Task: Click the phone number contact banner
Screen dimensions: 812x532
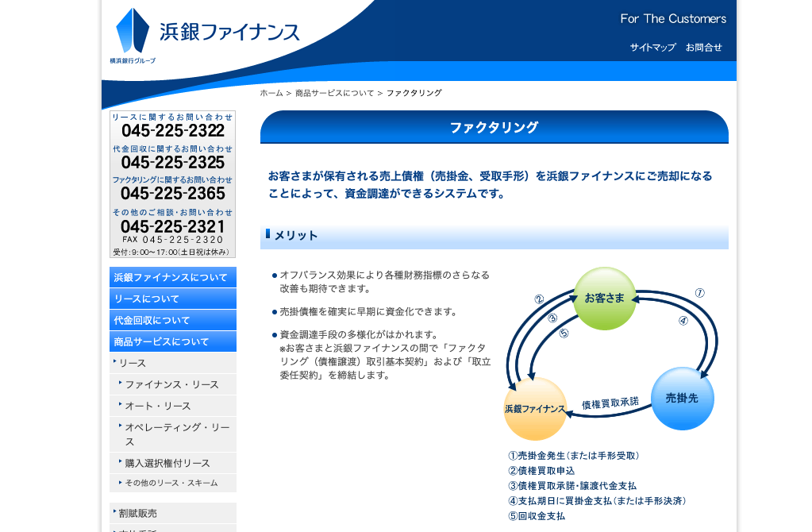Action: (172, 184)
